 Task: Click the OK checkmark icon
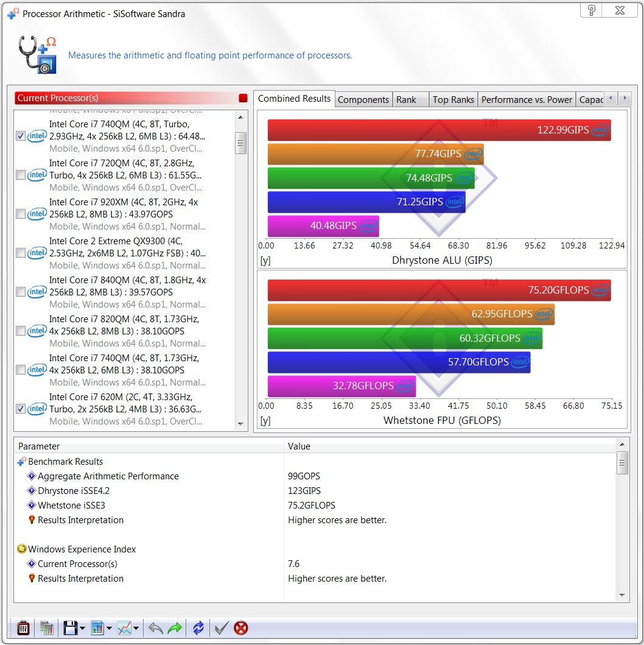[x=222, y=628]
